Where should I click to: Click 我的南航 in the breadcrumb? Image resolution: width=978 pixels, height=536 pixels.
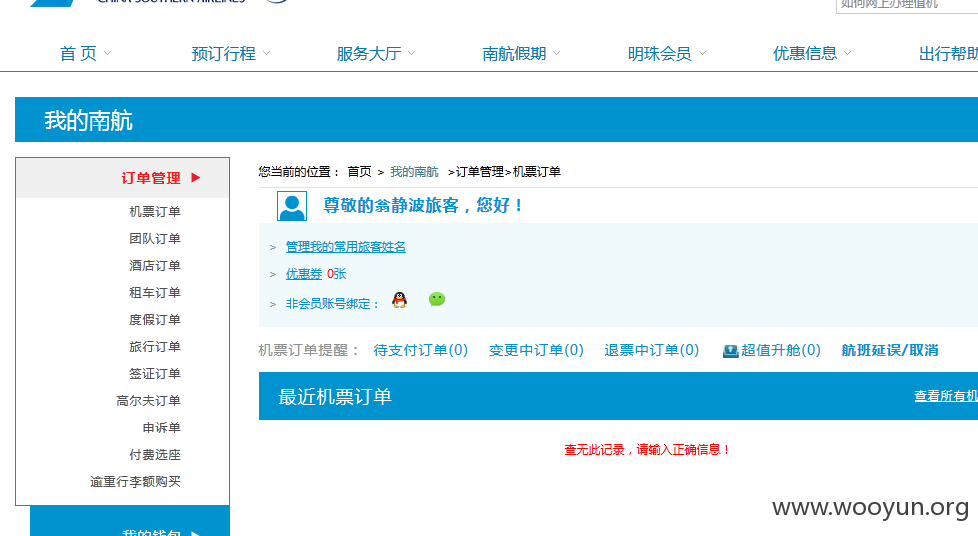(x=414, y=172)
